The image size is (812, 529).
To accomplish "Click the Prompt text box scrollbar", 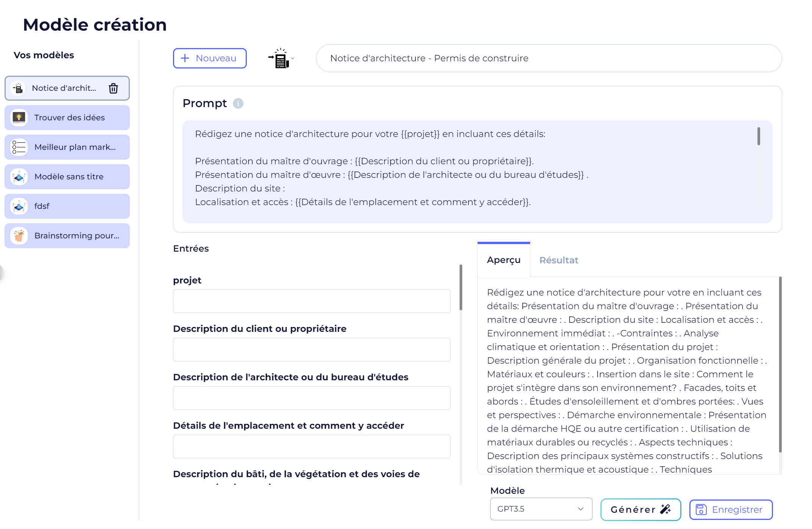I will (x=759, y=136).
